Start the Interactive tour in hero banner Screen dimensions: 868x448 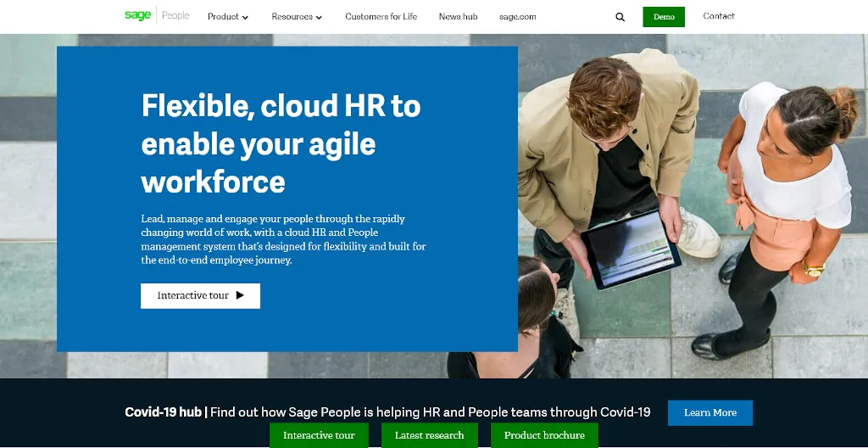200,295
